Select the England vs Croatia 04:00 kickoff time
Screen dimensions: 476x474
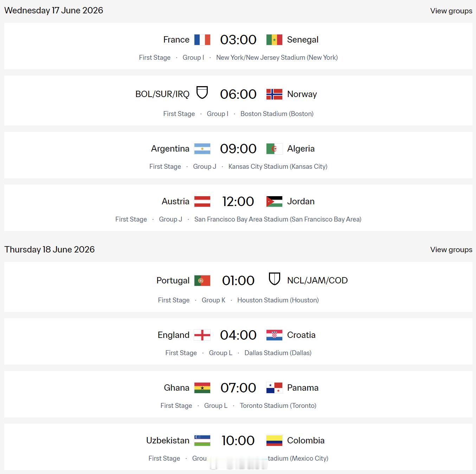point(238,335)
